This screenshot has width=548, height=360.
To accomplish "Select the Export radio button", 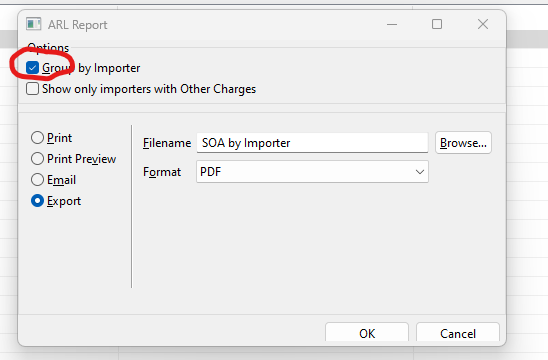I will click(x=37, y=201).
